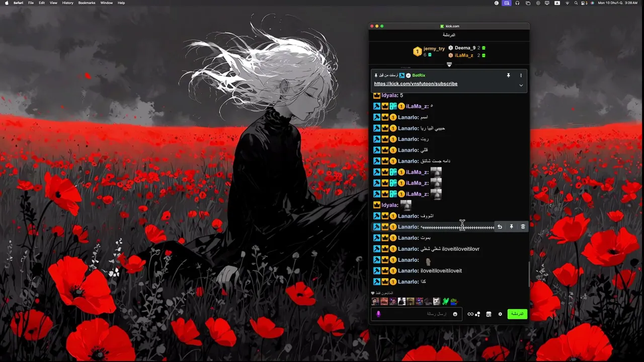Click the headphones icon in menu bar
This screenshot has height=362, width=644.
click(517, 3)
